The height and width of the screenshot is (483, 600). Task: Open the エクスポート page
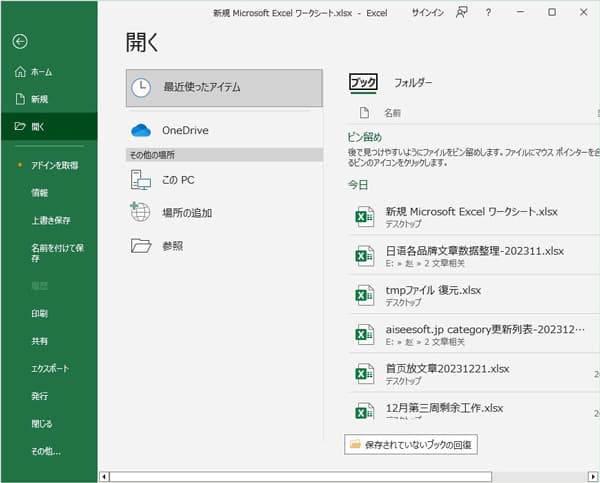pos(50,369)
